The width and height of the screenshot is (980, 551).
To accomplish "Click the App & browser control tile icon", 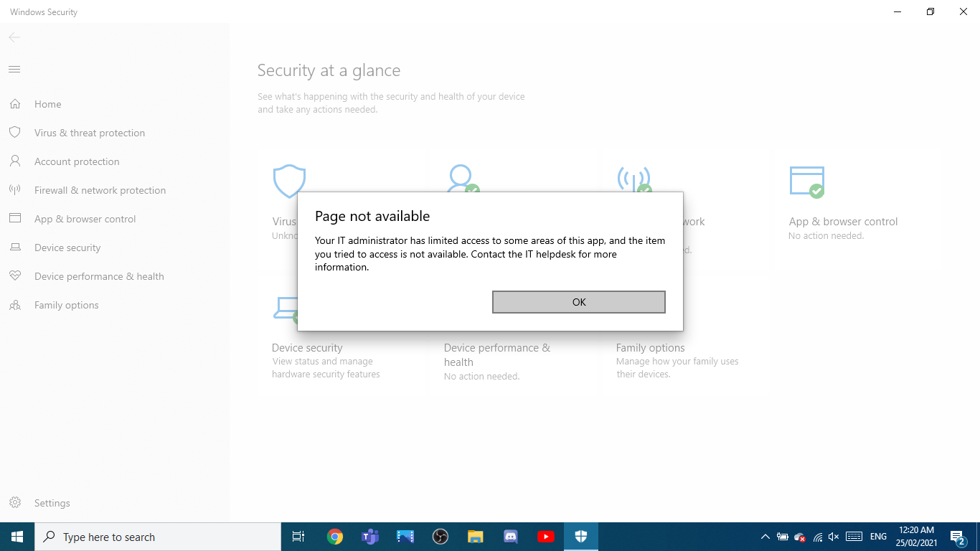I will pyautogui.click(x=807, y=182).
